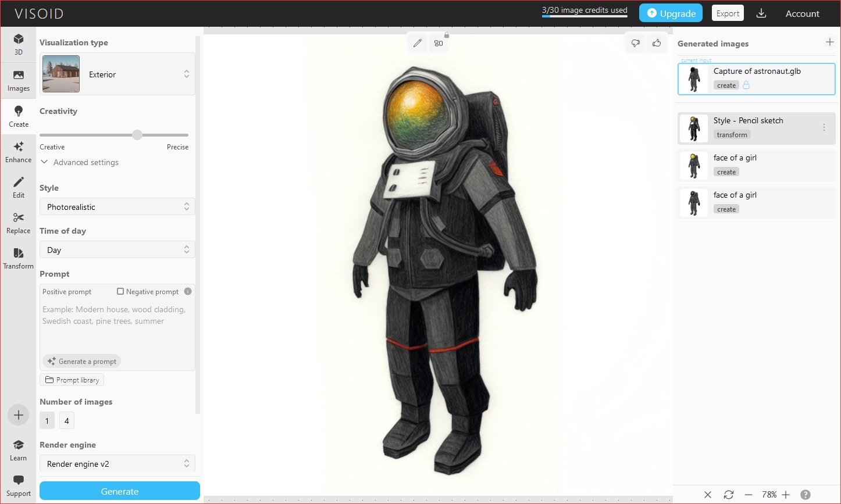Switch to the Images tab in sidebar
This screenshot has width=841, height=504.
coord(19,81)
